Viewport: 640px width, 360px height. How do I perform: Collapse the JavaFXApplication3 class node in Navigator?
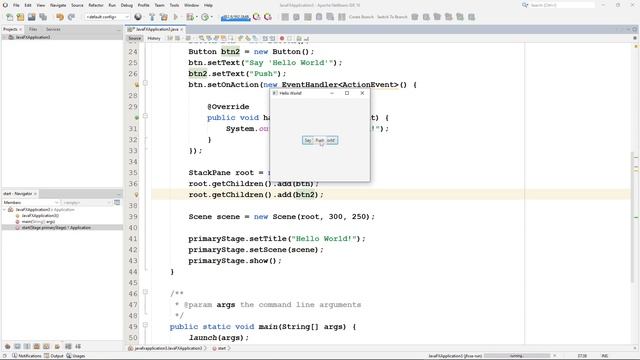[x=4, y=209]
